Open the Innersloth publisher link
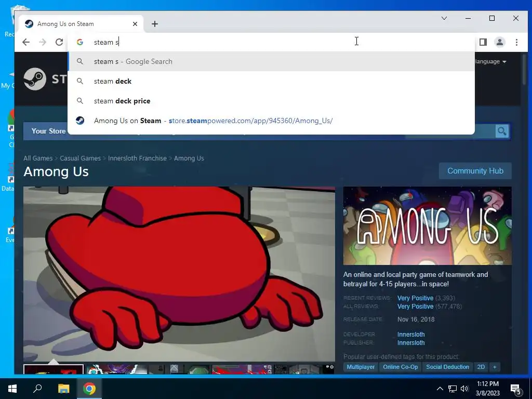This screenshot has height=399, width=532. (x=411, y=343)
